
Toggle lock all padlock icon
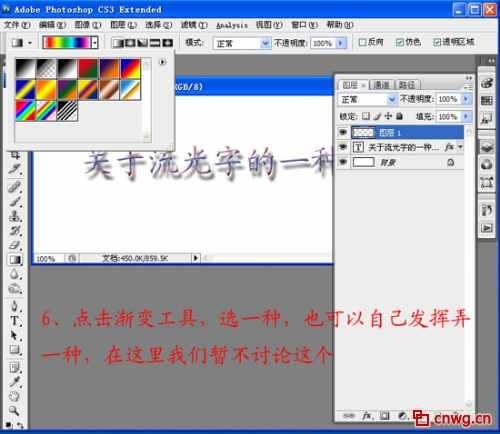click(399, 116)
